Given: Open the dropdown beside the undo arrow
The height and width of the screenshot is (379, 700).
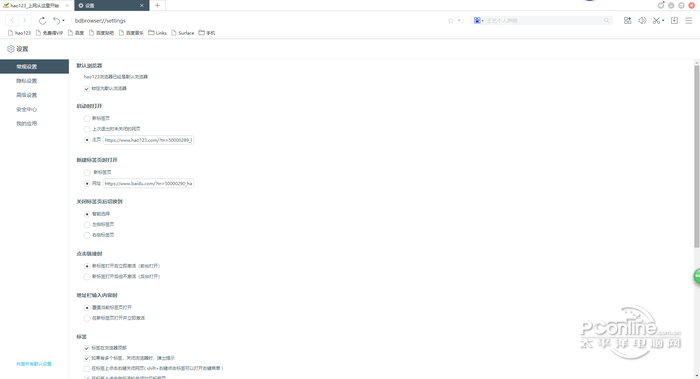Looking at the screenshot, I should coord(63,21).
